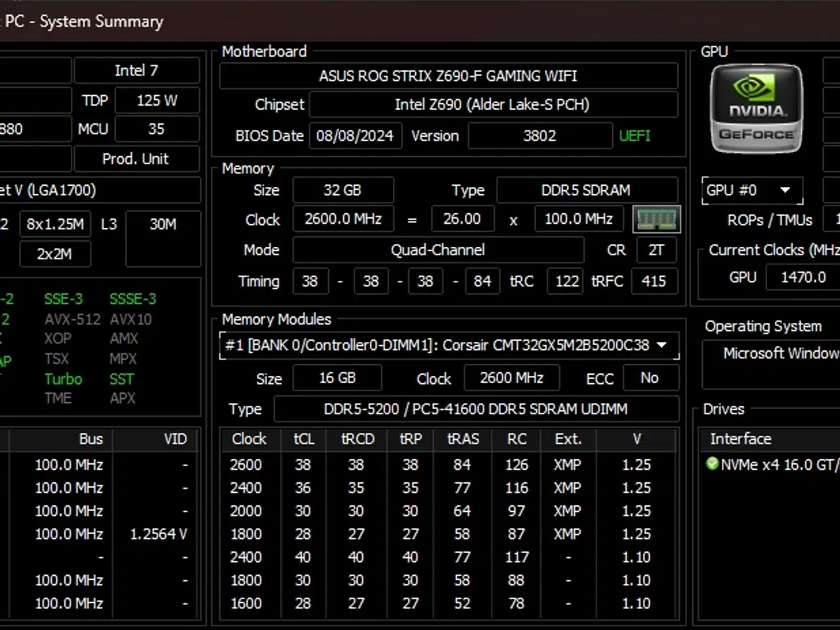Viewport: 840px width, 630px height.
Task: Click the DDR5-5200 / PC5-41600 type field
Action: coord(476,409)
